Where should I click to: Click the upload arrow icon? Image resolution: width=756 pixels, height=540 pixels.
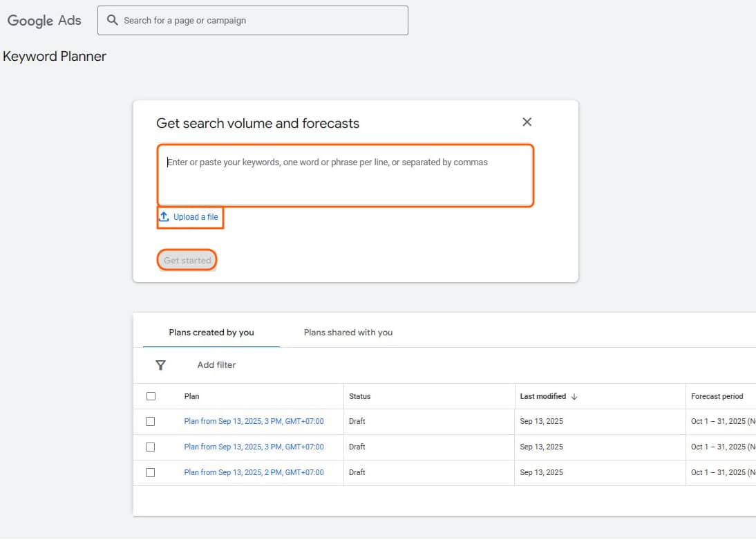164,217
